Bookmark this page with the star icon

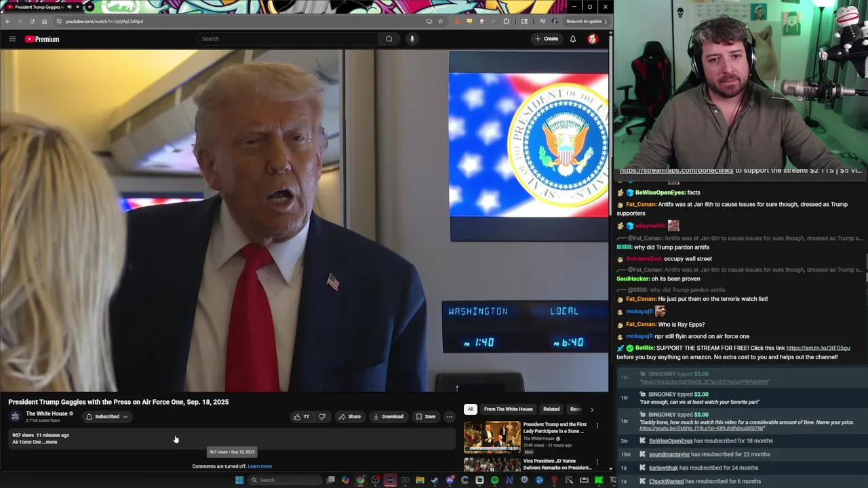click(x=440, y=21)
